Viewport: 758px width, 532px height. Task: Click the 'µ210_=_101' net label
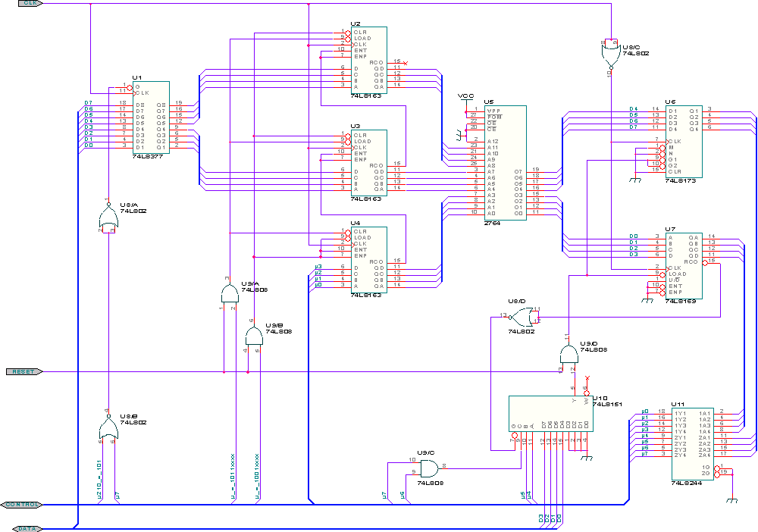[99, 480]
